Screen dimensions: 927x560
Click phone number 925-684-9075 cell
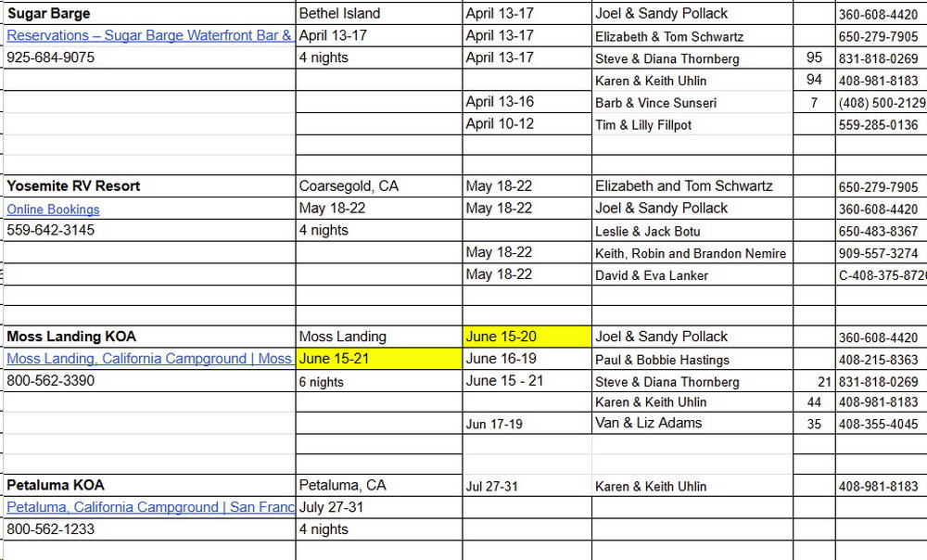(50, 57)
